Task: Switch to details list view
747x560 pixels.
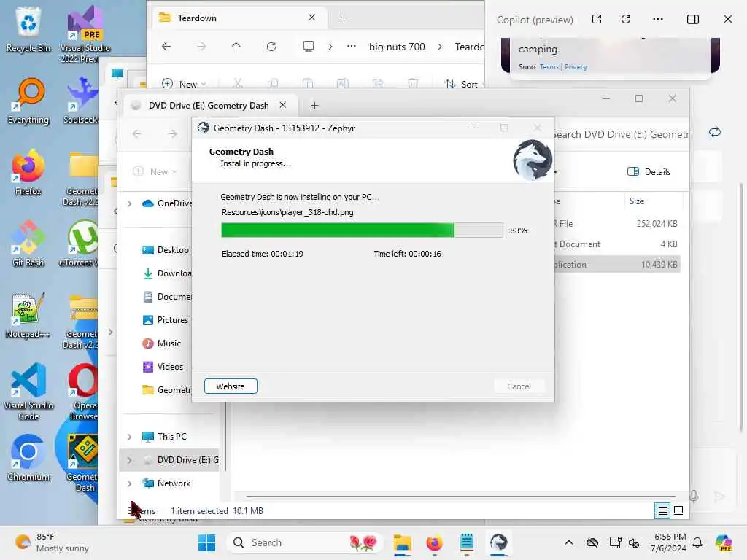Action: 662,511
